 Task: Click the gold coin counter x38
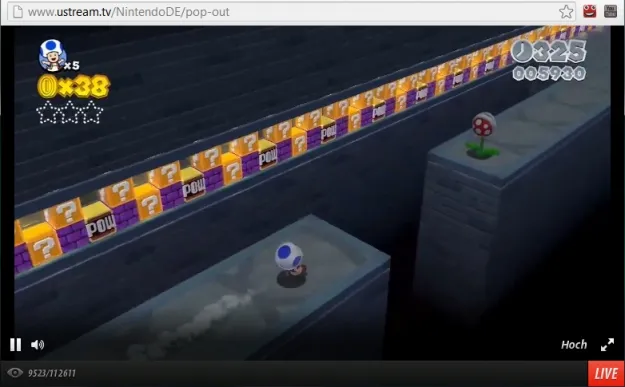pyautogui.click(x=73, y=86)
